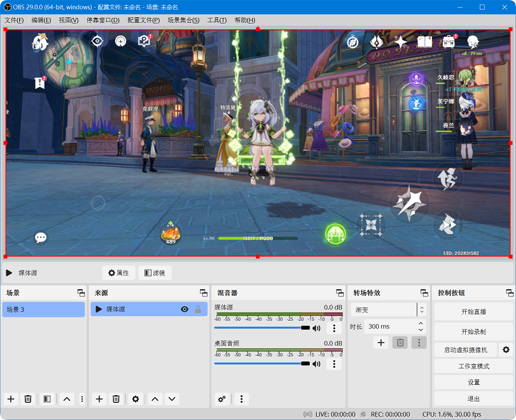Viewport: 516px width, 420px height.
Task: Adjust 桌面音频 volume slider
Action: coord(262,363)
